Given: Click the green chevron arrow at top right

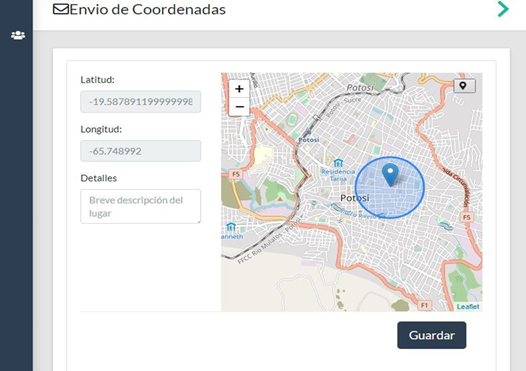Looking at the screenshot, I should (x=503, y=9).
